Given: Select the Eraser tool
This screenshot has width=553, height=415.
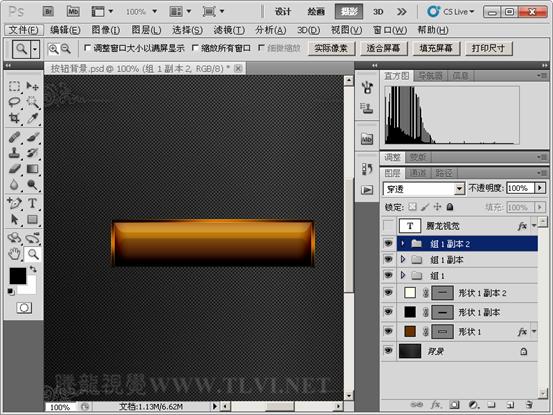Looking at the screenshot, I should click(14, 169).
